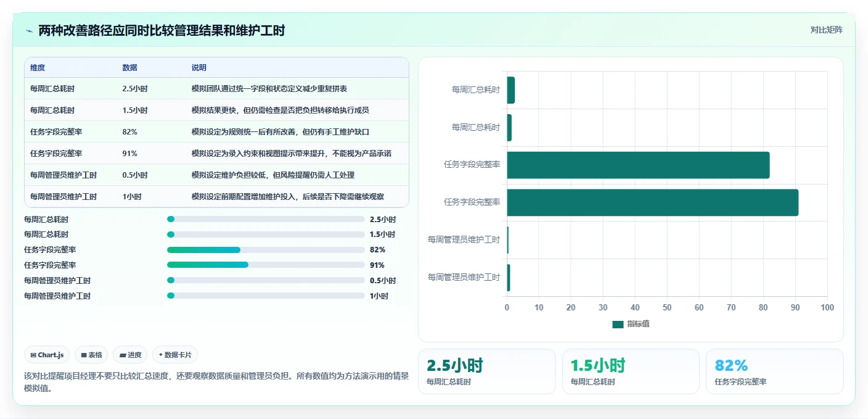Open the 1.5小时 每周汇总耗时 data card
Image resolution: width=868 pixels, height=419 pixels.
(x=631, y=371)
